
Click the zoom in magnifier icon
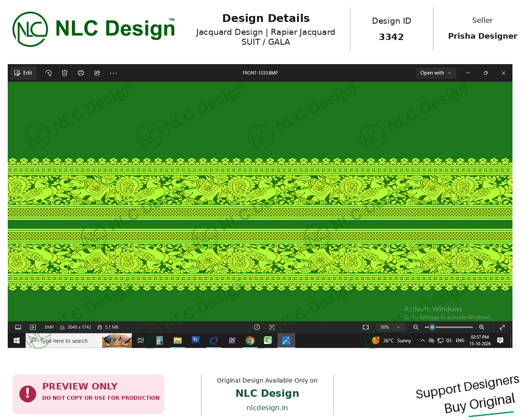482,327
